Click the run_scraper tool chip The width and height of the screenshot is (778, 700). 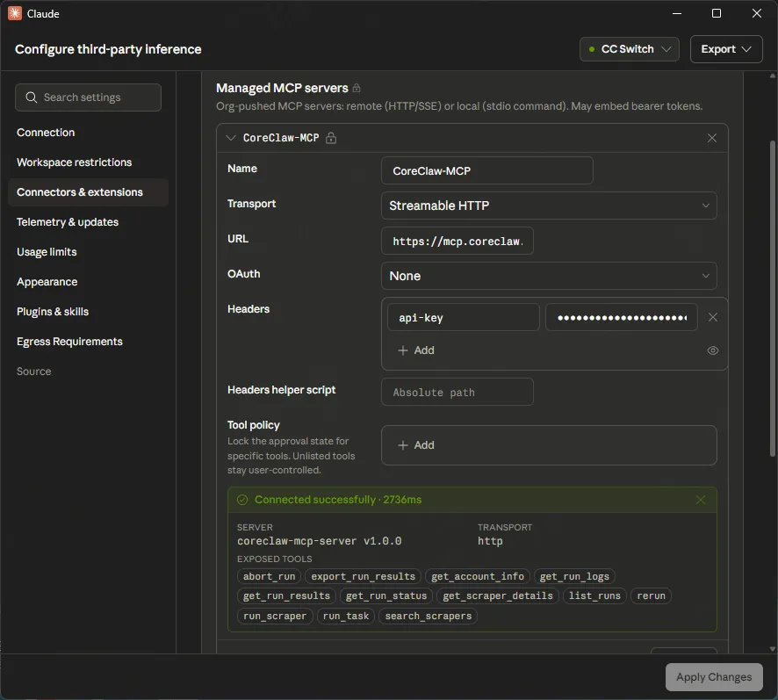tap(275, 616)
